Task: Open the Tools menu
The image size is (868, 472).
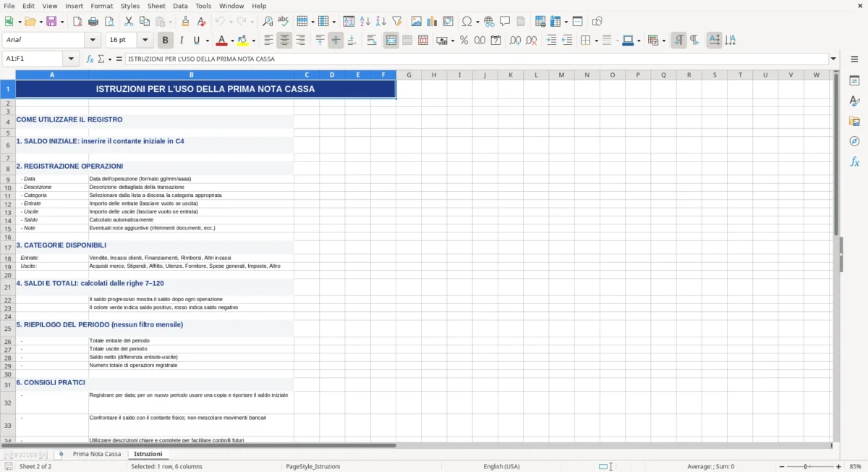Action: (x=203, y=6)
